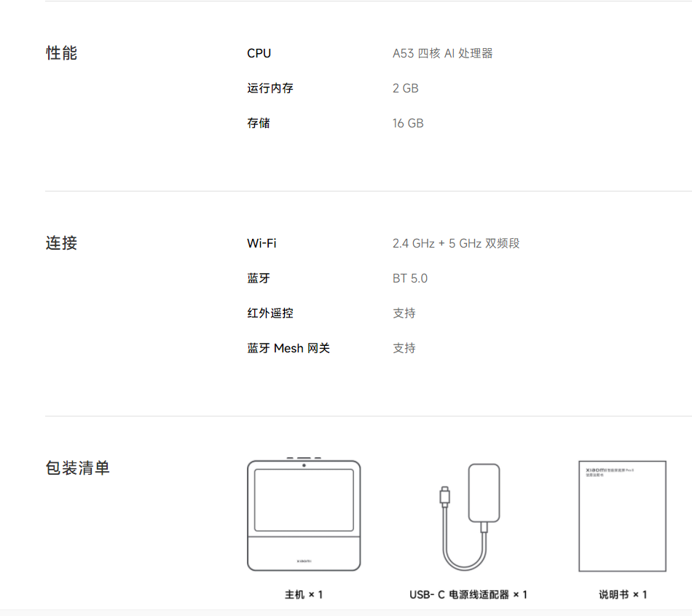Image resolution: width=692 pixels, height=616 pixels.
Task: Click the 性能 section heading
Action: tap(61, 53)
